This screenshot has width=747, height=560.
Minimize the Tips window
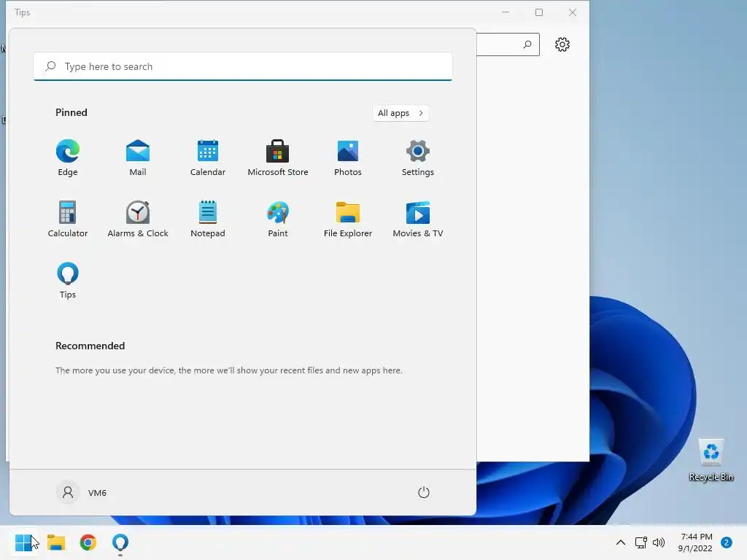pyautogui.click(x=506, y=12)
